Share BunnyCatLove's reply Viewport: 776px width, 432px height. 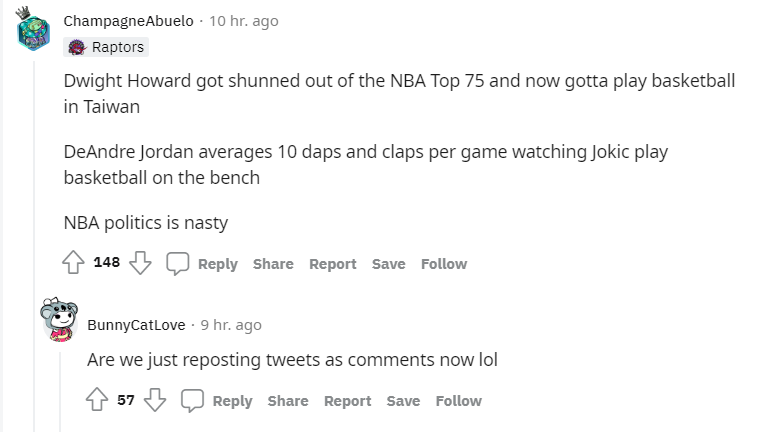288,401
